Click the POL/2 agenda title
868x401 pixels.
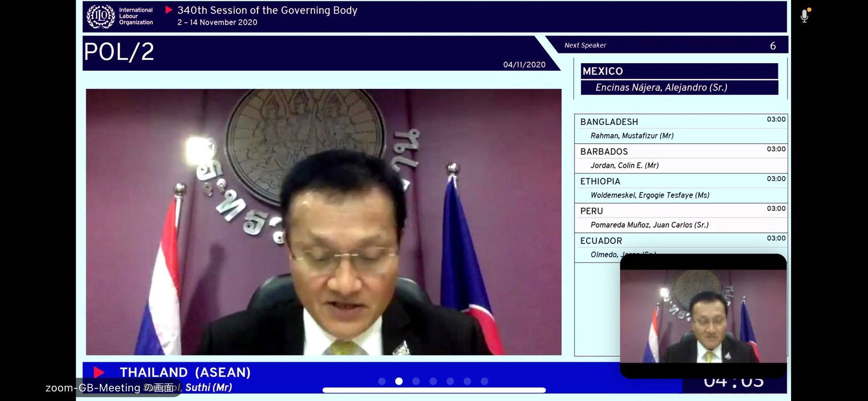(119, 52)
